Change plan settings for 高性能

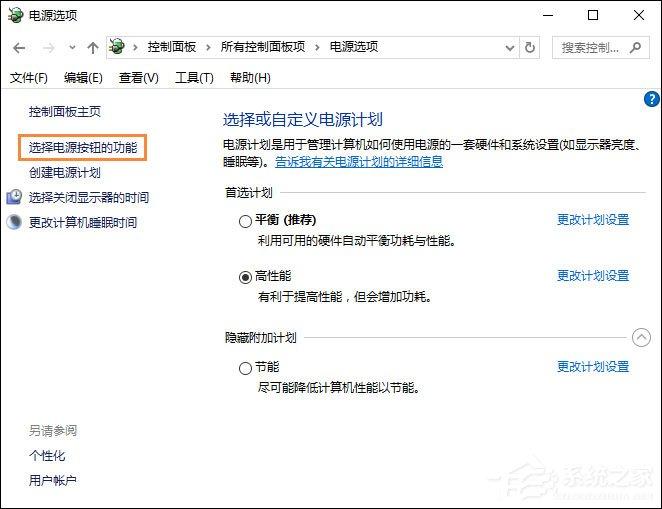click(593, 276)
